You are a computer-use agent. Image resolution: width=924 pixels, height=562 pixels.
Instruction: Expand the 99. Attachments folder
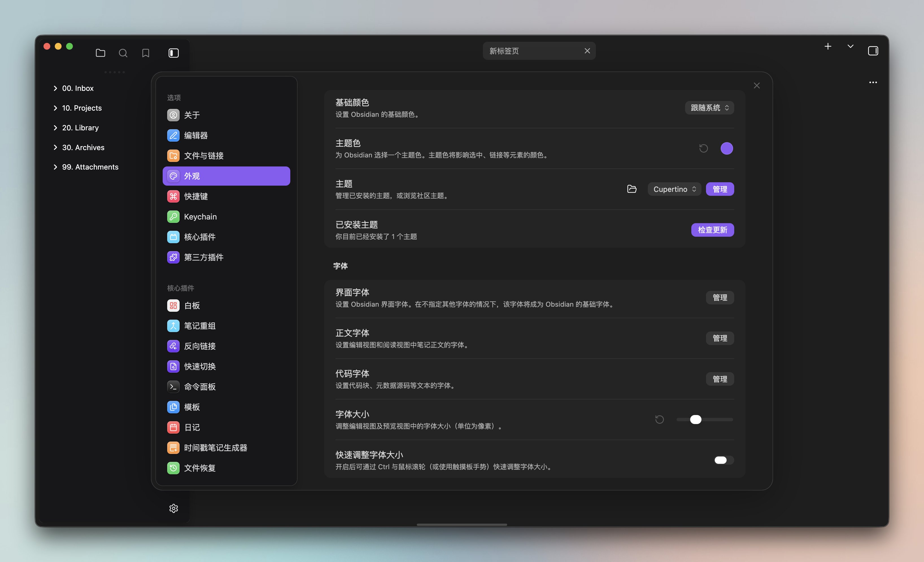90,167
